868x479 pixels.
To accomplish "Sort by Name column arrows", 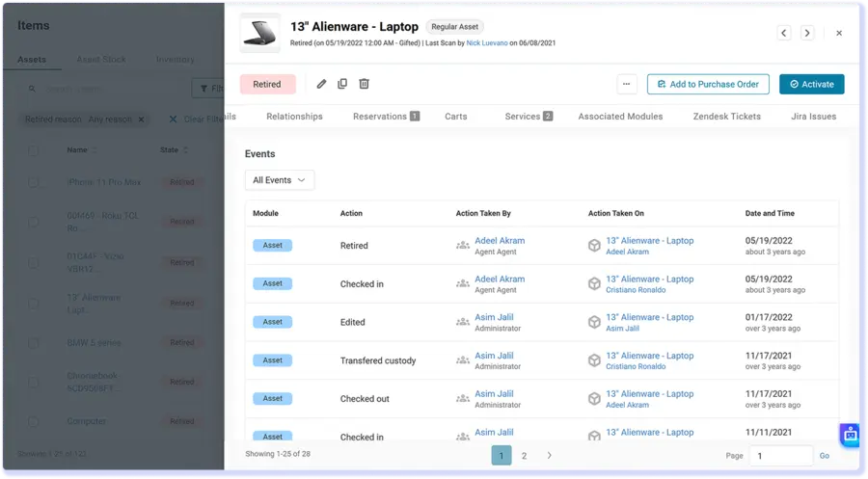I will (x=94, y=150).
